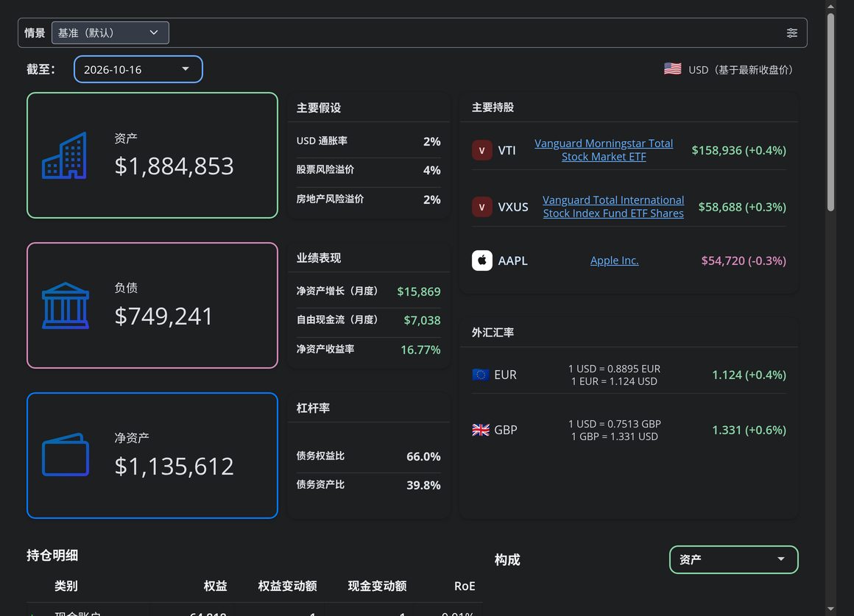
Task: Click the page vertical scrollbar thumb
Action: tap(830, 112)
